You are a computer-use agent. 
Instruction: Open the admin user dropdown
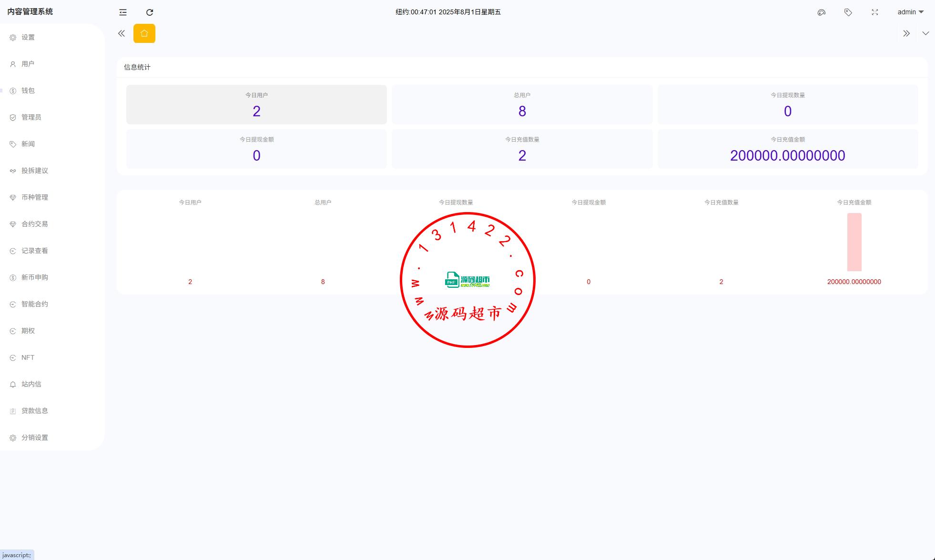pyautogui.click(x=910, y=12)
